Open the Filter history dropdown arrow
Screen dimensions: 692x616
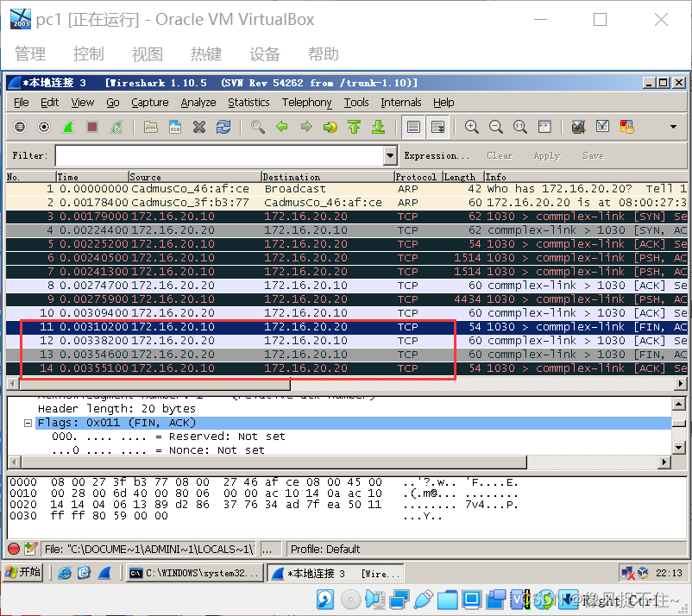[390, 155]
